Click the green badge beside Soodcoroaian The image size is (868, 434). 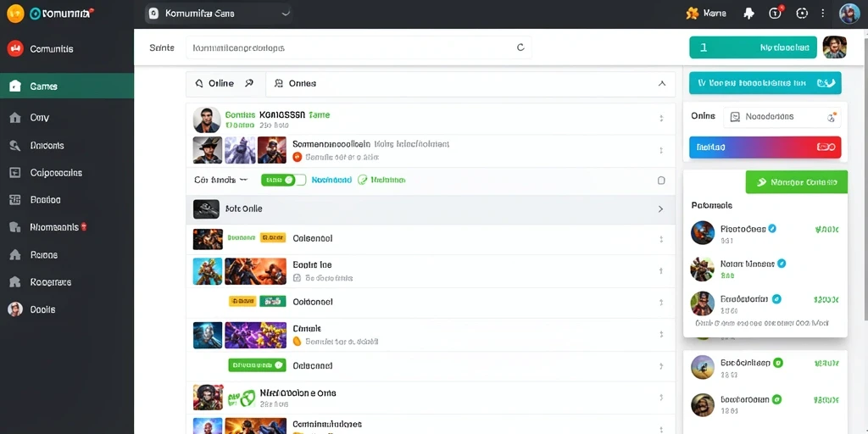click(776, 399)
